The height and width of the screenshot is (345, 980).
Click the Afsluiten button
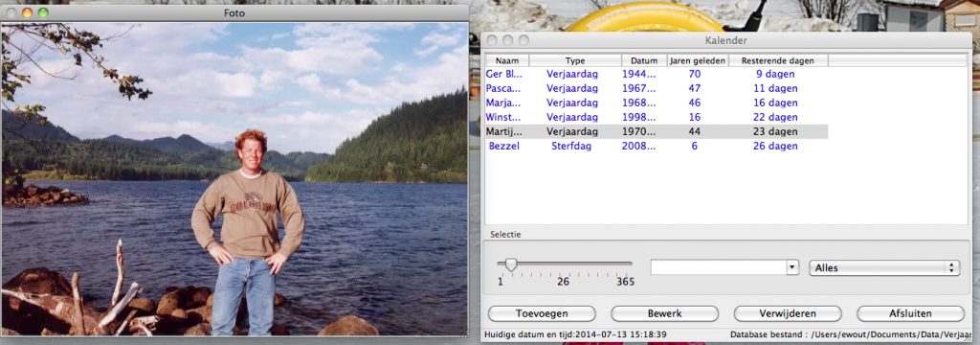tap(910, 313)
